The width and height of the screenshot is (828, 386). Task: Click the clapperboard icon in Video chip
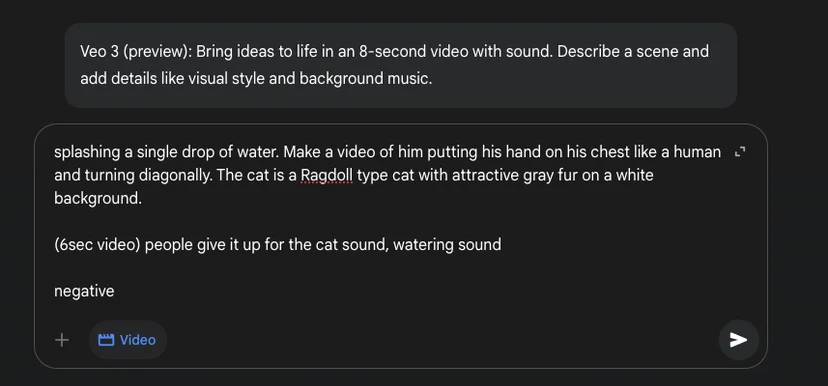pyautogui.click(x=106, y=340)
